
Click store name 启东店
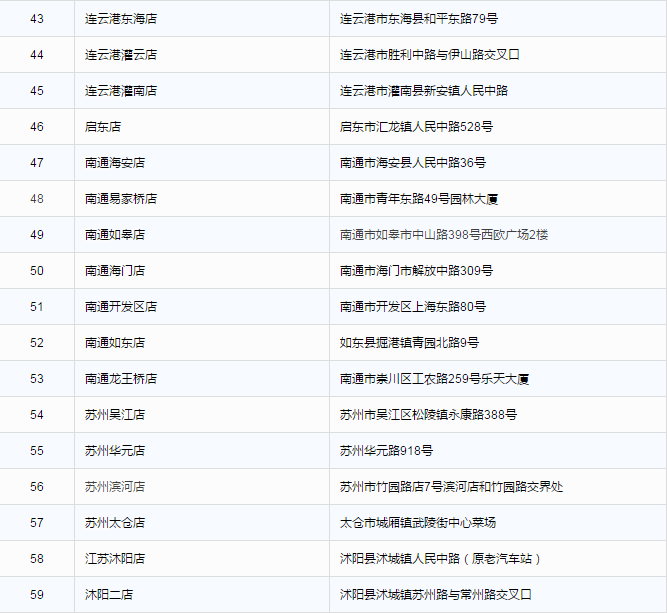tap(103, 127)
